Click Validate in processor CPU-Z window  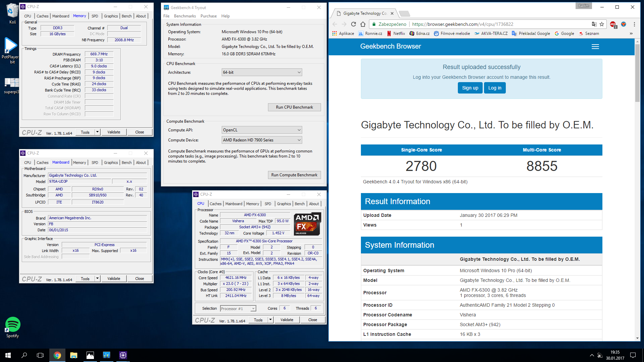coord(287,320)
